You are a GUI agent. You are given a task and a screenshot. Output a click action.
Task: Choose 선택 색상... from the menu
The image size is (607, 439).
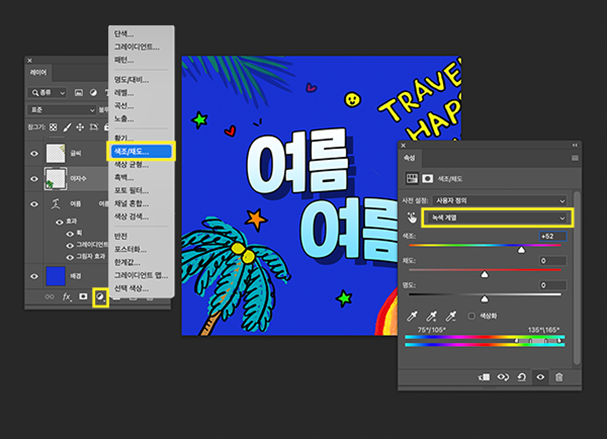tap(131, 288)
